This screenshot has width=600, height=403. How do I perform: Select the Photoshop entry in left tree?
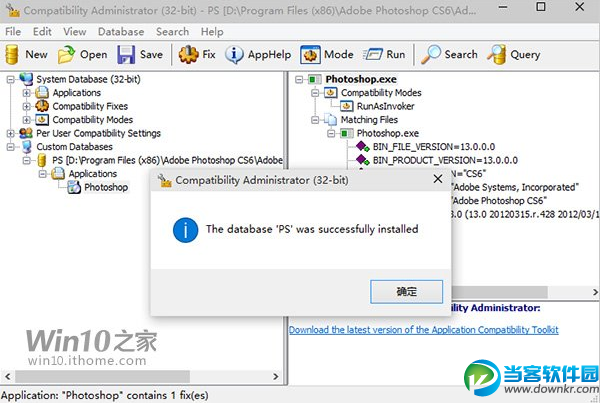[106, 187]
